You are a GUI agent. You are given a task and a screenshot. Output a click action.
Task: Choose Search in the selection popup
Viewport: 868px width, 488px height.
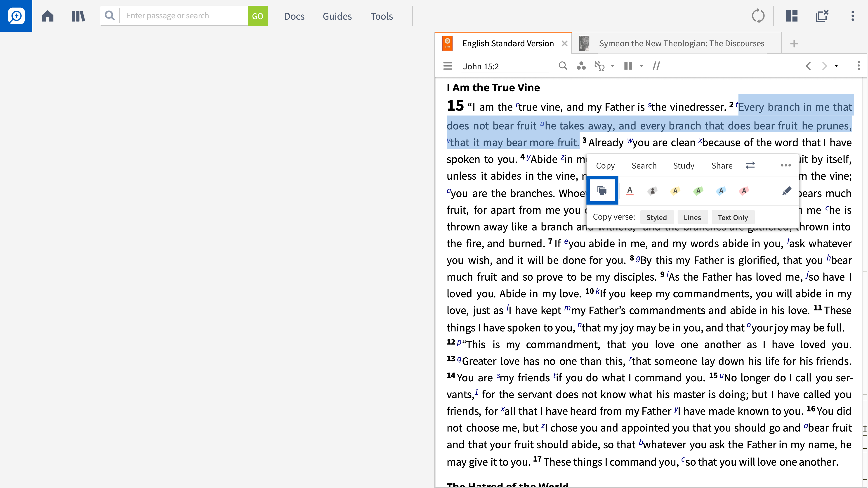(x=644, y=166)
